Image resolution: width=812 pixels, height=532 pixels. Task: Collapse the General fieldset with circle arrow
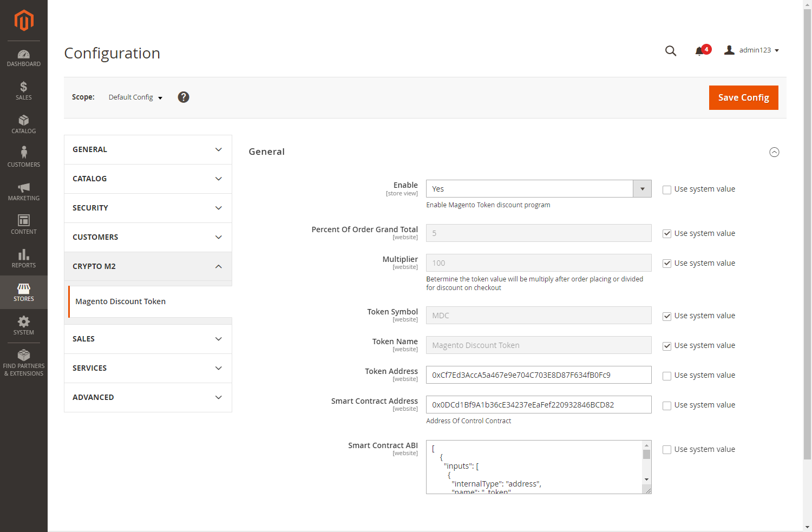pyautogui.click(x=774, y=152)
